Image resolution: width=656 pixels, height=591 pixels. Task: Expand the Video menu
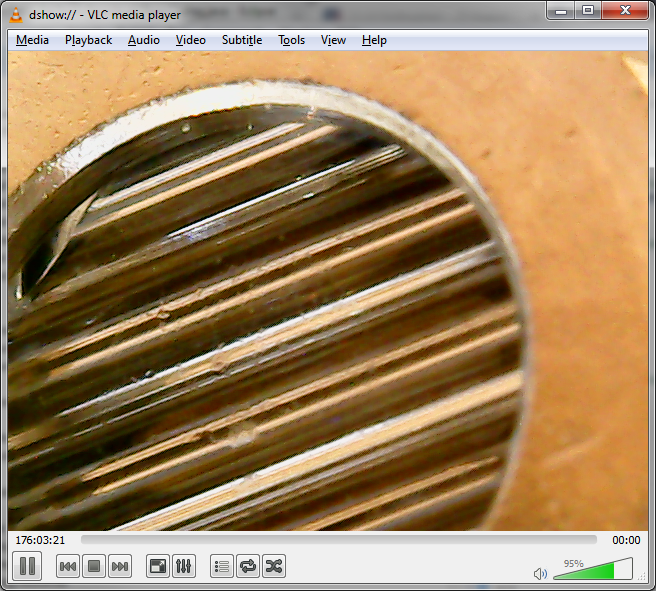190,40
